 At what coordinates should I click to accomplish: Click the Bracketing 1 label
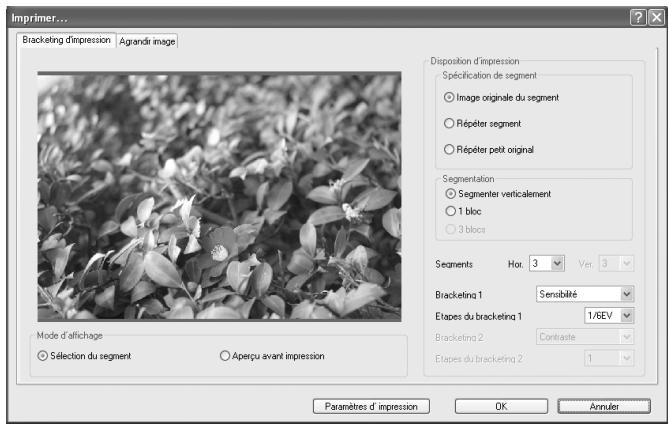click(x=459, y=295)
